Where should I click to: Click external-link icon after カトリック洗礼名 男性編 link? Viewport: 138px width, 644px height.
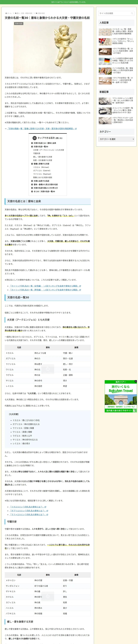tap(80, 290)
